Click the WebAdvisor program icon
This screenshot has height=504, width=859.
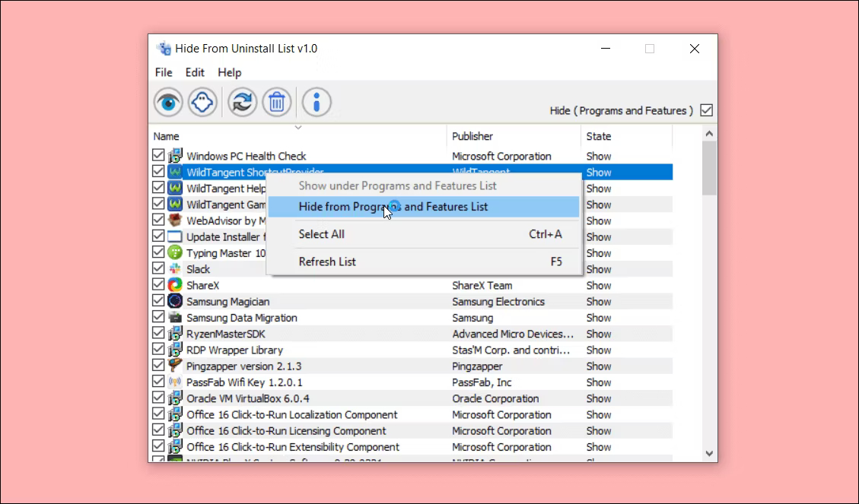(x=175, y=220)
